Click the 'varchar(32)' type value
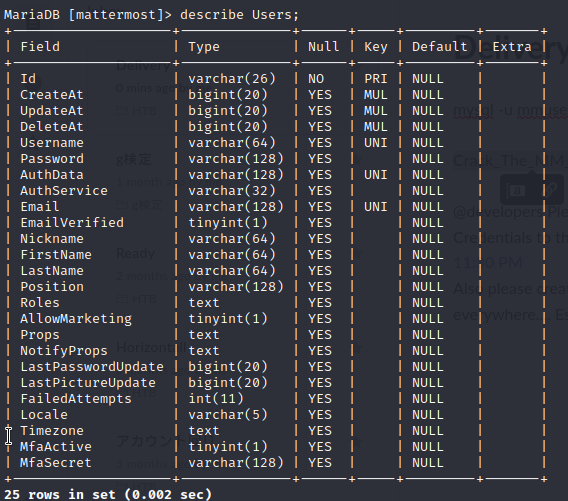The image size is (568, 501). tap(232, 191)
